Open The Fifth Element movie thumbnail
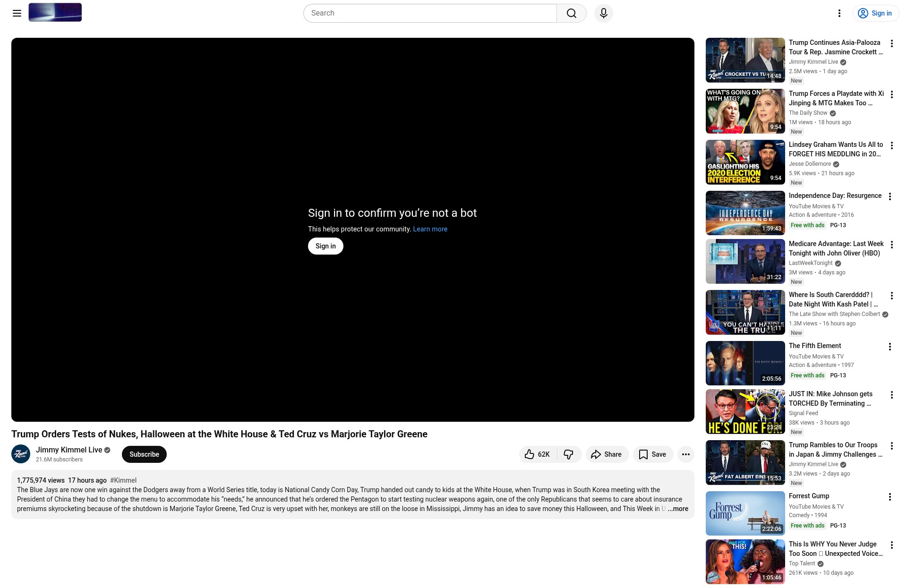 point(745,363)
